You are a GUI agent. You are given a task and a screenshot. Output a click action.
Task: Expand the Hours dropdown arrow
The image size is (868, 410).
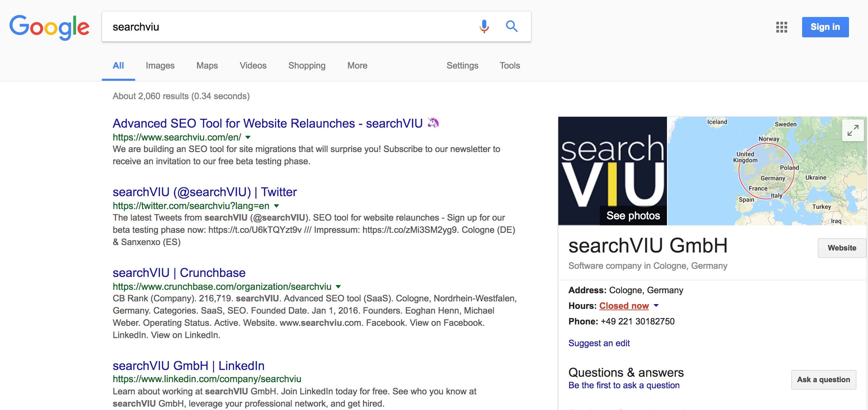(656, 306)
